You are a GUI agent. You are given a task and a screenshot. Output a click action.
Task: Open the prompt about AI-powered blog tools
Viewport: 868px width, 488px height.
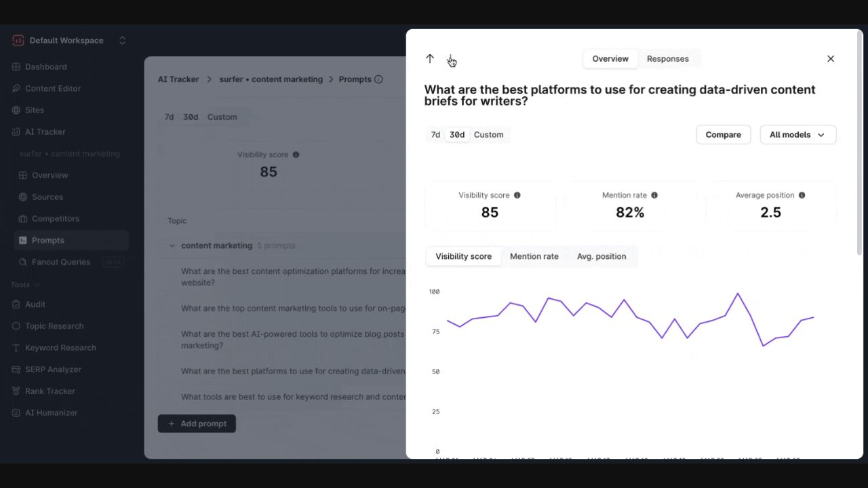(293, 340)
